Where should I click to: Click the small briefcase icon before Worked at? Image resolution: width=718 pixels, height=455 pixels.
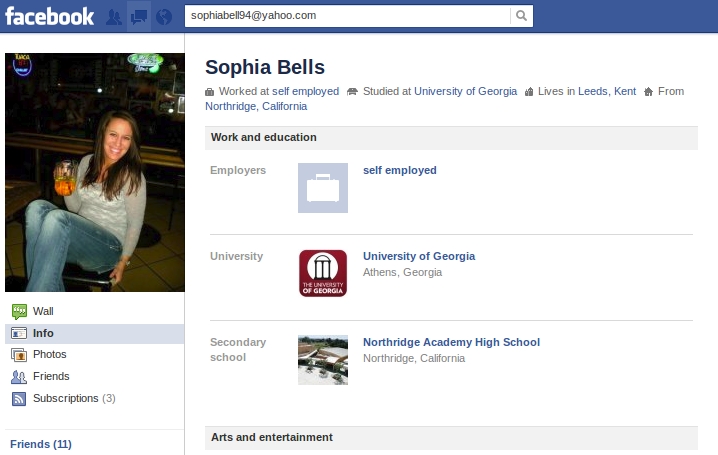[209, 92]
